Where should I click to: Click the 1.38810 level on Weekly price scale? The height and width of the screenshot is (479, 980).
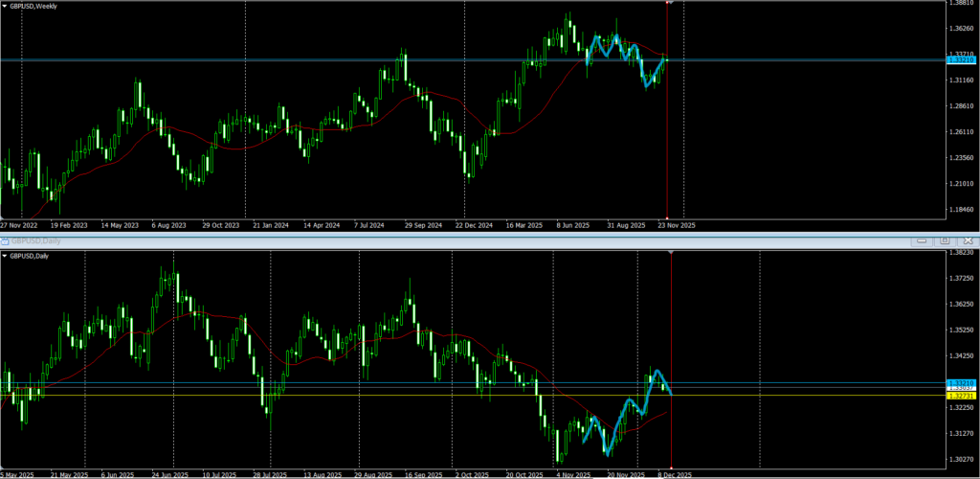pyautogui.click(x=960, y=4)
